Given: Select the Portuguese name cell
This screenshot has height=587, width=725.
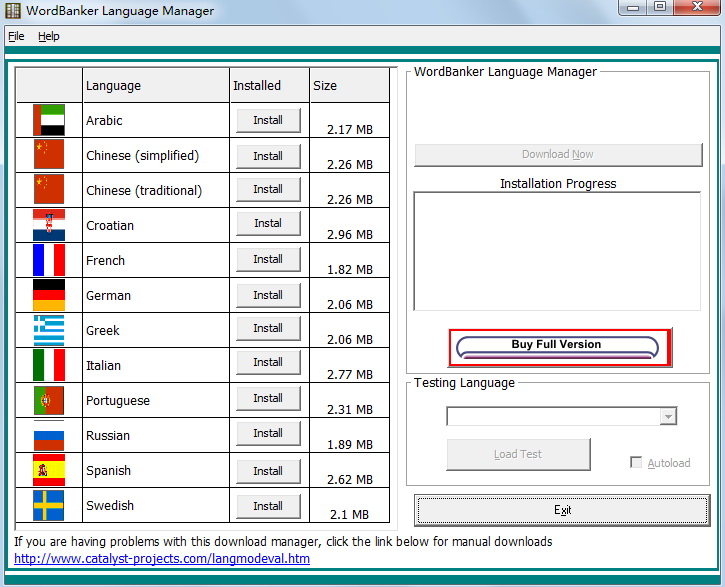Looking at the screenshot, I should click(x=156, y=400).
